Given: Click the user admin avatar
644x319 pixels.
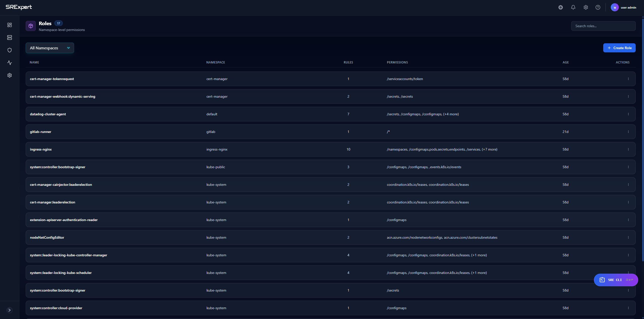Looking at the screenshot, I should [615, 7].
